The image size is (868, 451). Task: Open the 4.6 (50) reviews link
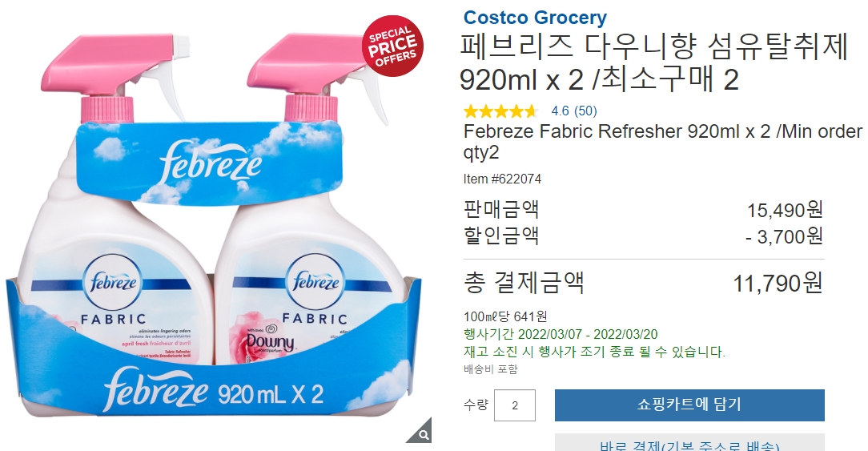pyautogui.click(x=574, y=111)
